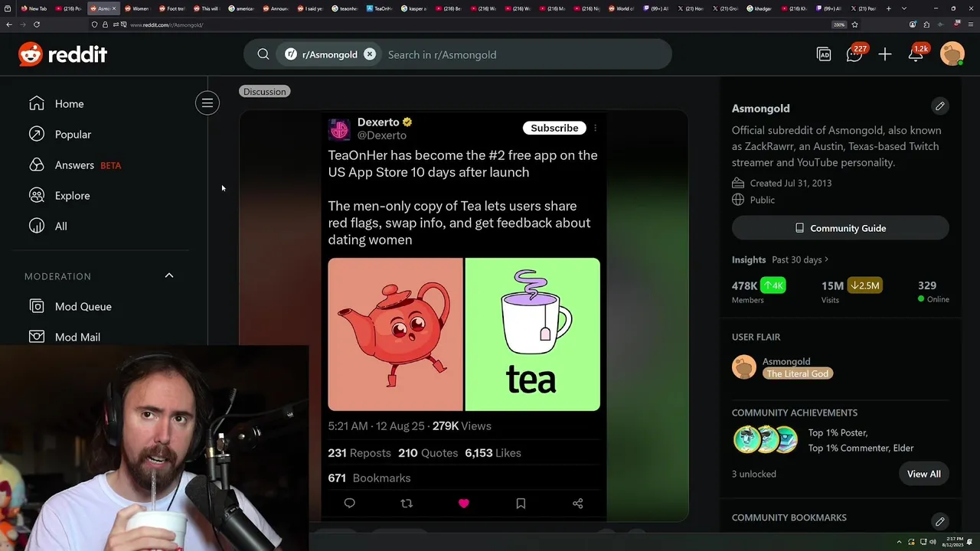The image size is (980, 551).
Task: Click the 329 Online count
Action: 933,291
